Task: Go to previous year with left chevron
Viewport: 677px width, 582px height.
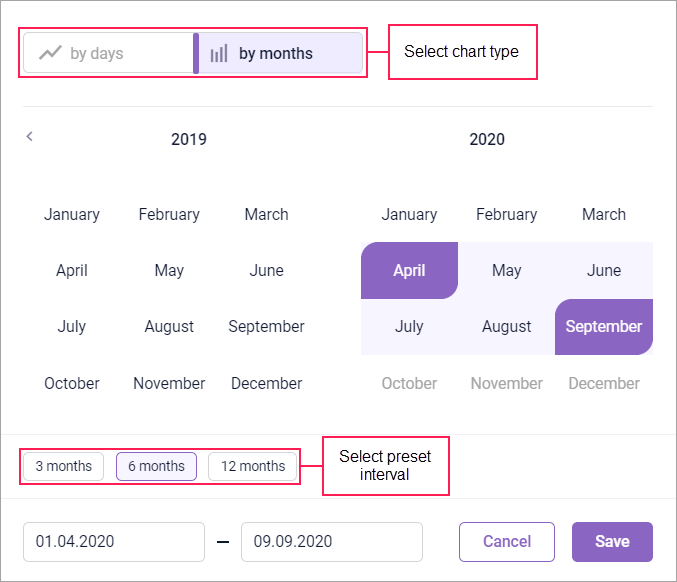Action: point(30,137)
